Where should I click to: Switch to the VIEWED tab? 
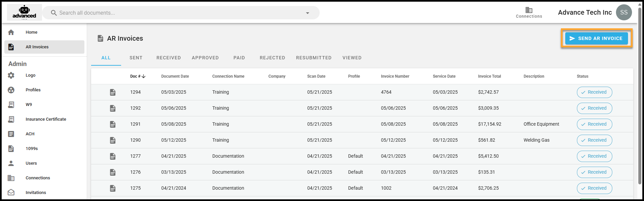352,58
